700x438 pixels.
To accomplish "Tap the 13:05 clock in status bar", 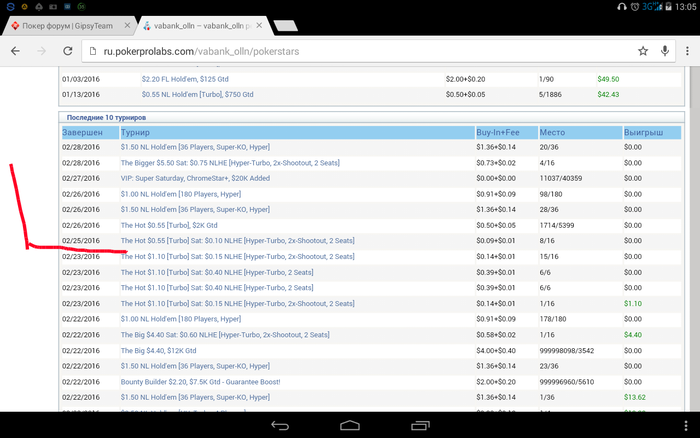I will 686,7.
